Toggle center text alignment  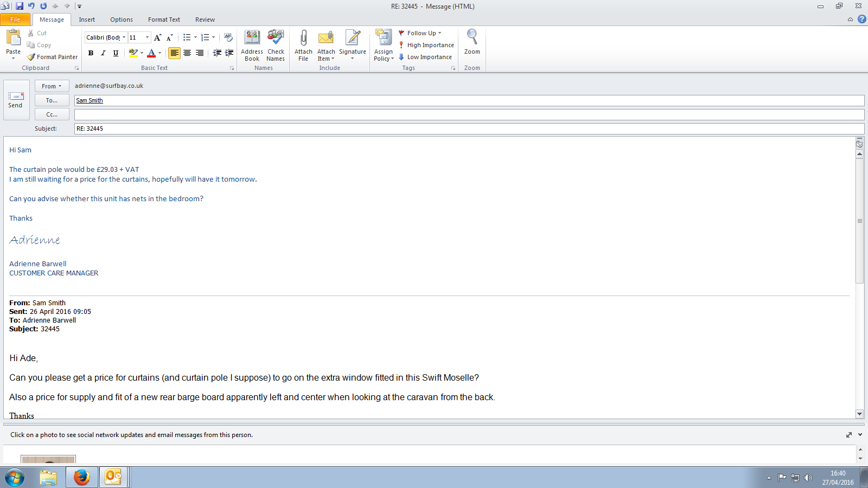coord(187,53)
